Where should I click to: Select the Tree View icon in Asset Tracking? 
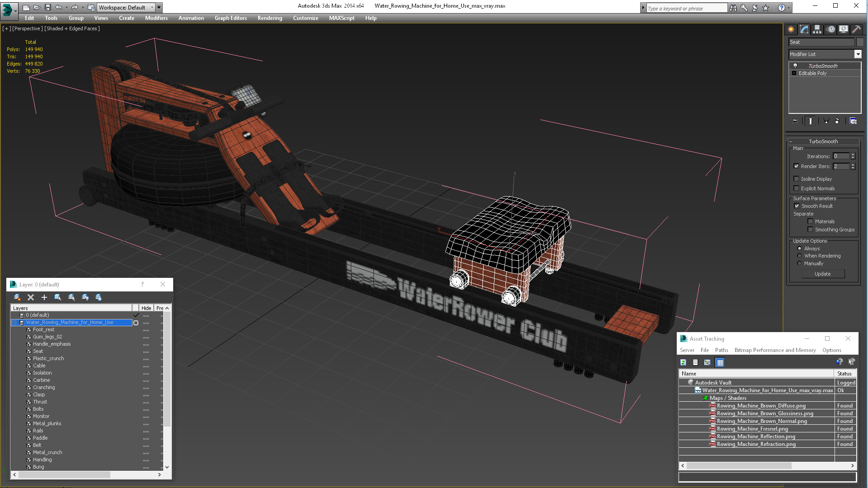(x=708, y=362)
